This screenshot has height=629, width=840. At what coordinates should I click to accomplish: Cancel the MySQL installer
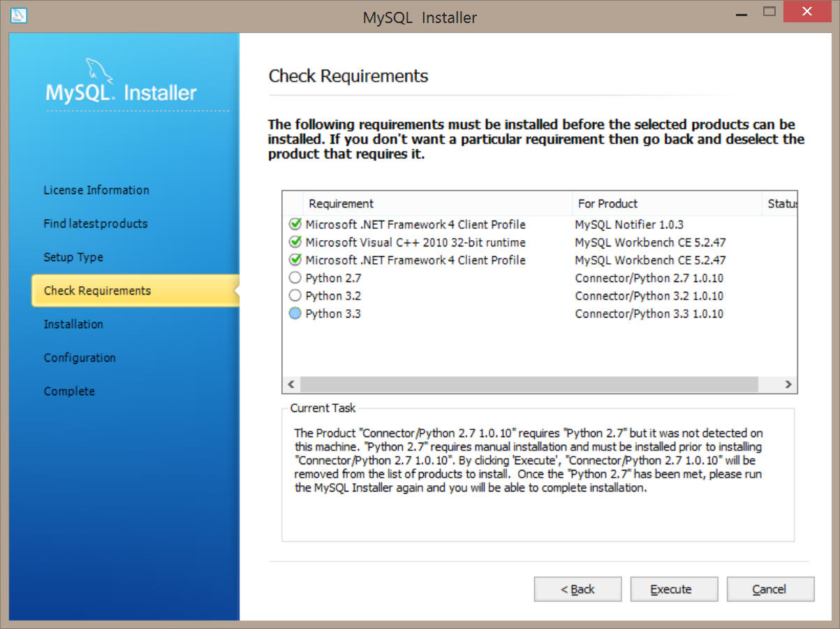pos(770,589)
